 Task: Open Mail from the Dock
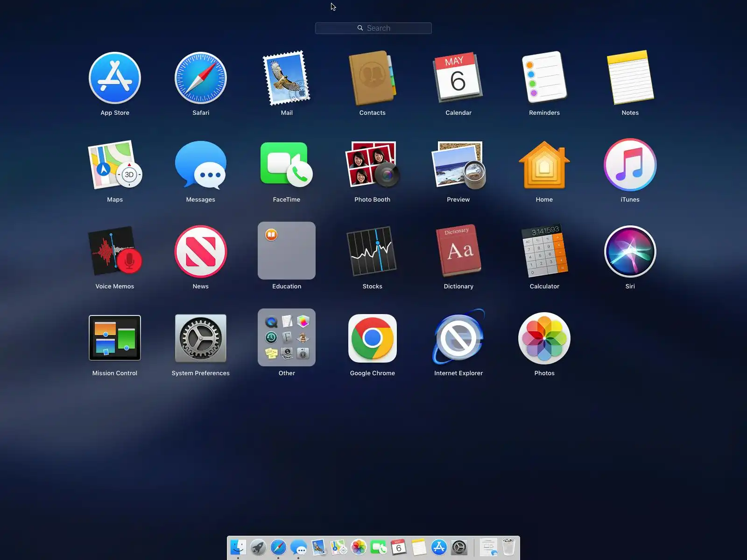tap(318, 547)
